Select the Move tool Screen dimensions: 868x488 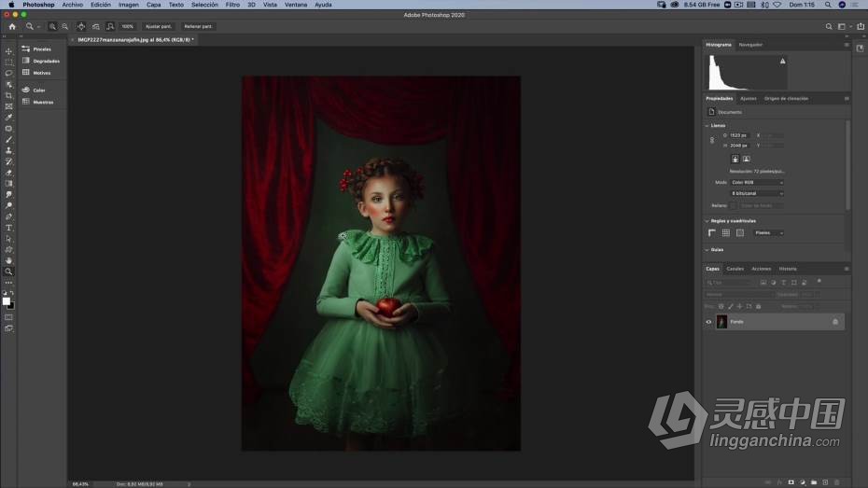coord(8,51)
